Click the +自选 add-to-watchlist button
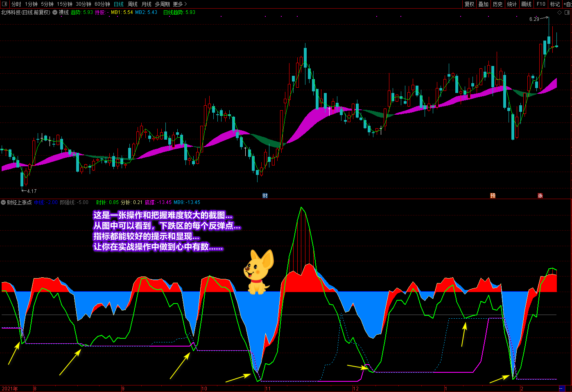This screenshot has height=392, width=572. (567, 4)
